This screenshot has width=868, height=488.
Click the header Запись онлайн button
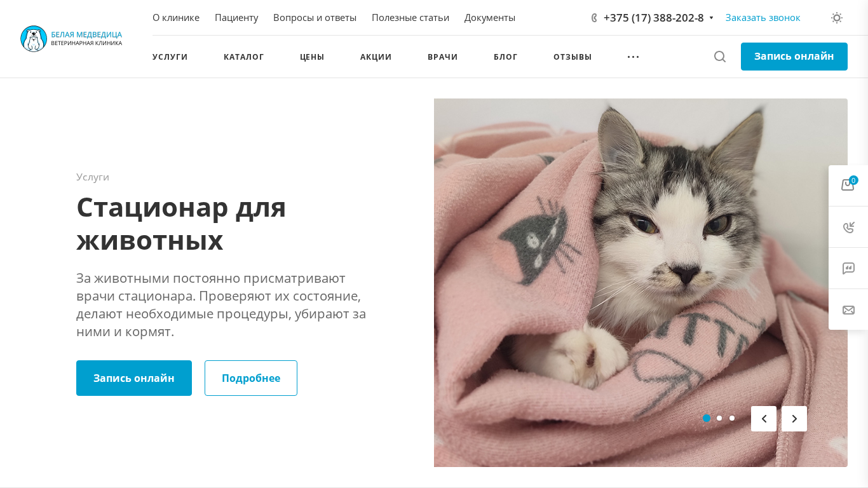(x=794, y=57)
